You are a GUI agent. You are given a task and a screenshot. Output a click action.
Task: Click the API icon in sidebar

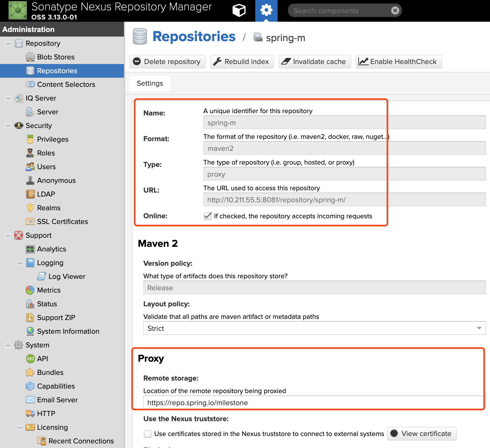point(30,359)
